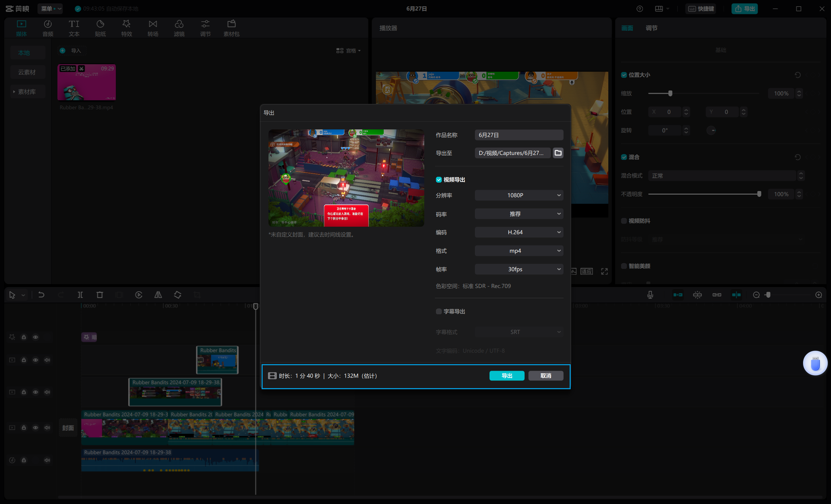This screenshot has width=831, height=504.
Task: Select the Rubber Bandits media thumbnail
Action: click(x=87, y=82)
